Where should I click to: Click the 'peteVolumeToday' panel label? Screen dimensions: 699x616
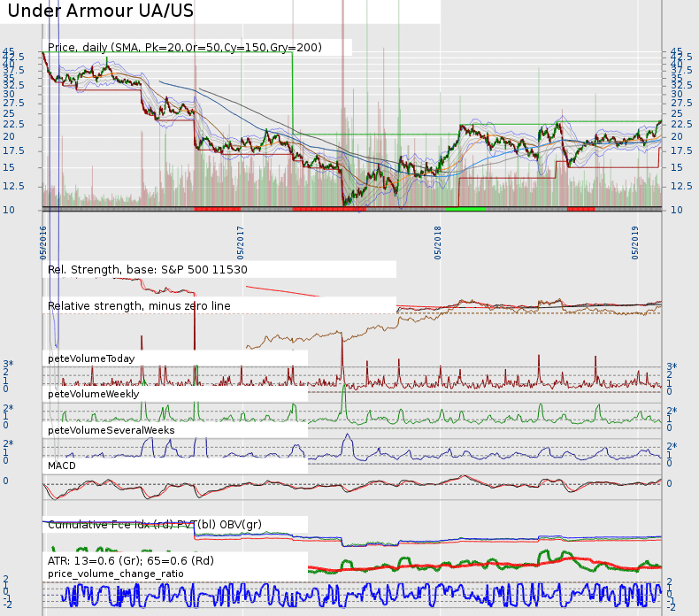pyautogui.click(x=91, y=358)
